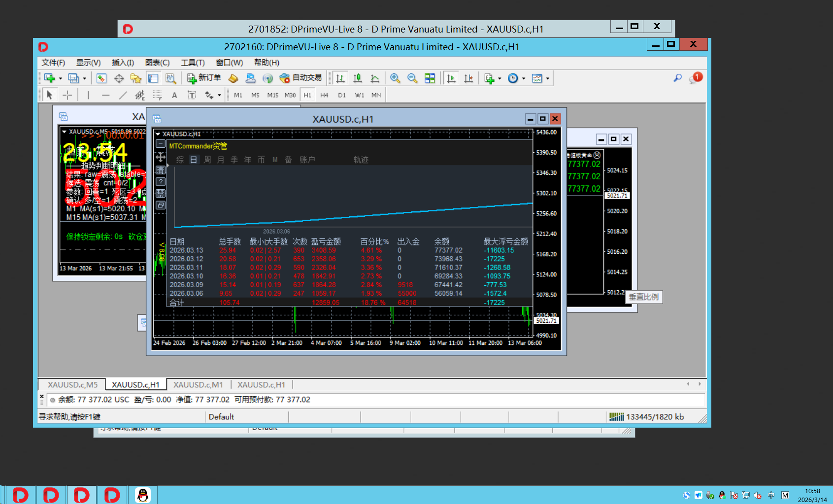The image size is (833, 504).
Task: Select the H4 timeframe button
Action: 324,95
